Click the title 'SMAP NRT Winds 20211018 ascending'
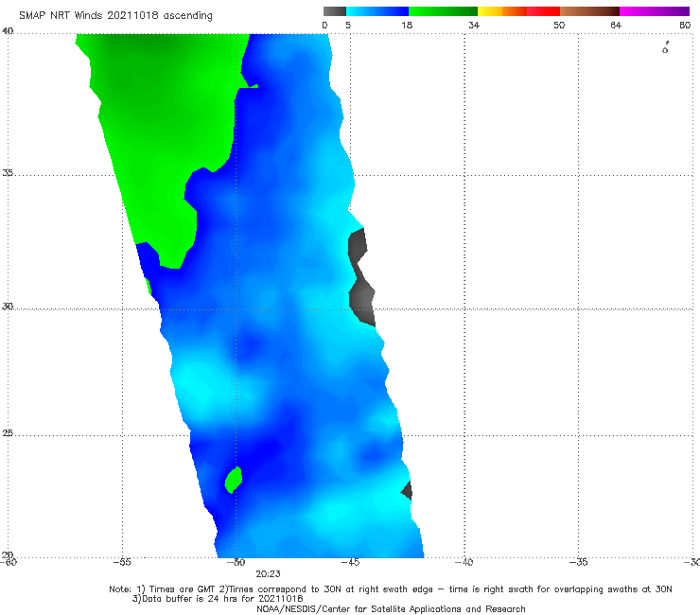The height and width of the screenshot is (615, 700). (115, 15)
